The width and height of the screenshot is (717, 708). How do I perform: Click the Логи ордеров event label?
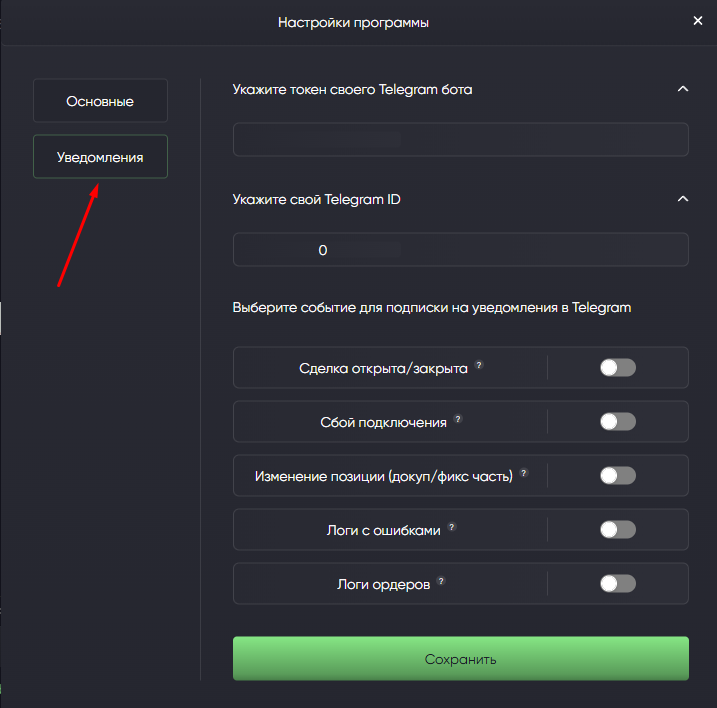[x=384, y=584]
